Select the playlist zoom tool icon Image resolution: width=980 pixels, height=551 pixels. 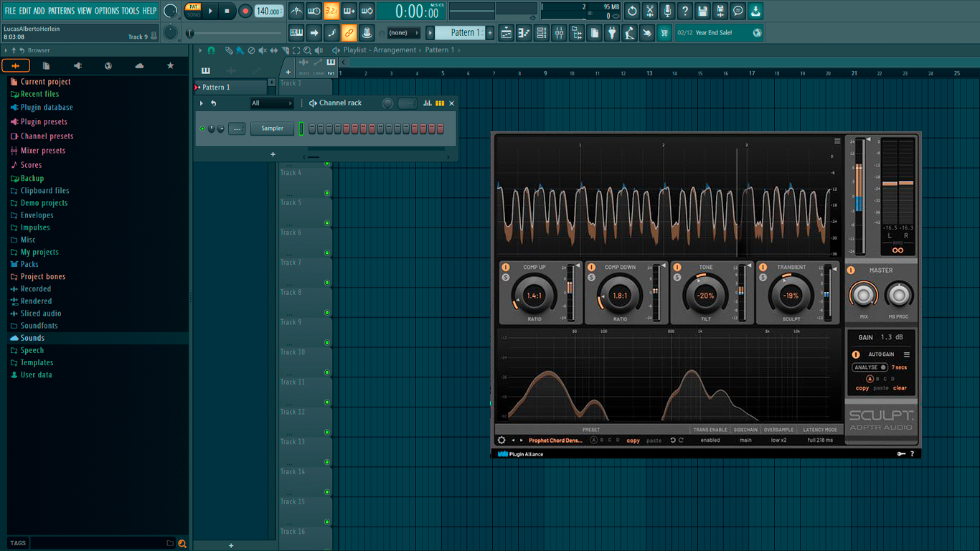[307, 50]
